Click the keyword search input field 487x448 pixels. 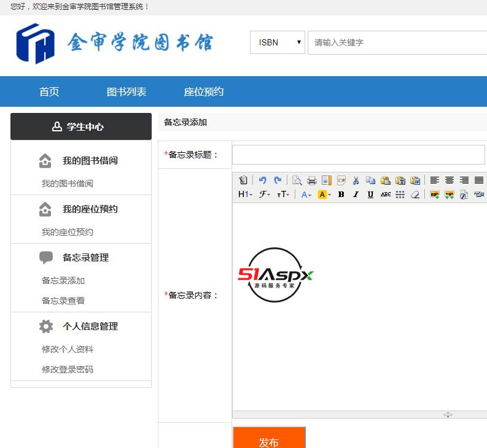(x=397, y=42)
